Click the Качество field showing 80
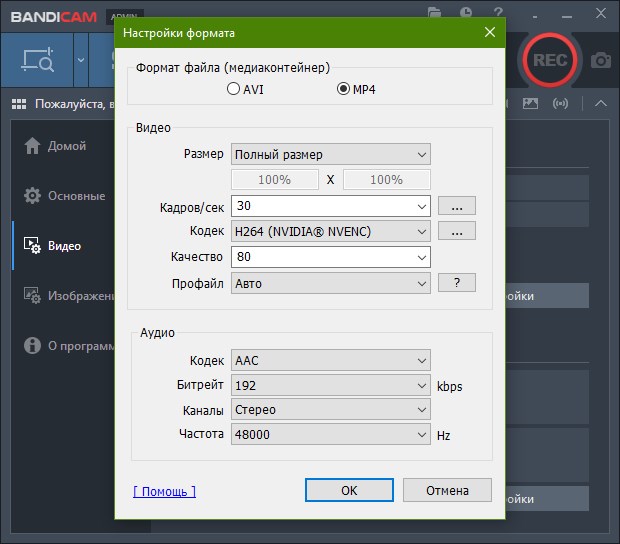The height and width of the screenshot is (544, 620). (x=331, y=257)
